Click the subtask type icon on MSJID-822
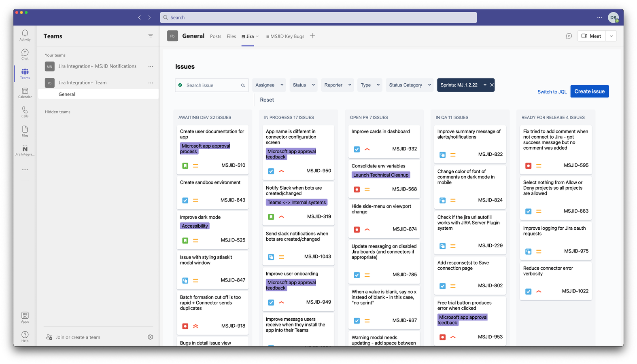 [x=442, y=155]
